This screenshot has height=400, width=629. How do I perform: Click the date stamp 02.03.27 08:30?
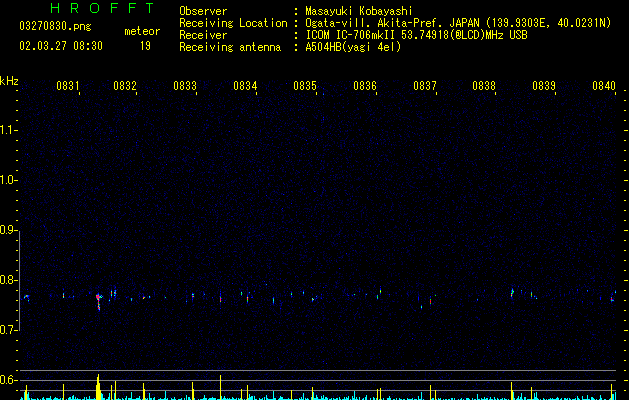[61, 46]
